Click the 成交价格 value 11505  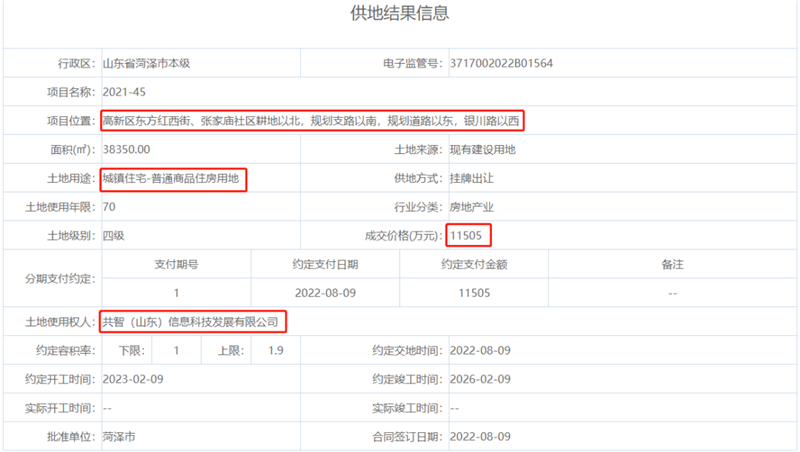coord(466,236)
